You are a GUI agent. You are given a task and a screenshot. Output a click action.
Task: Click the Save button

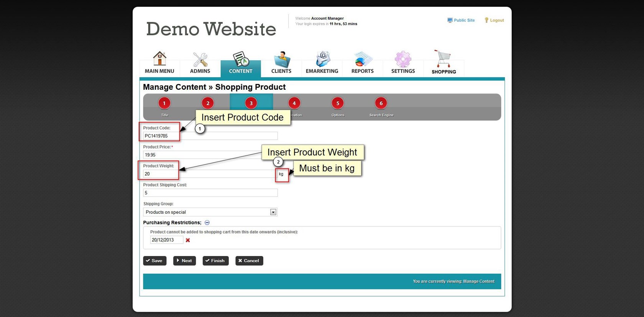tap(154, 261)
